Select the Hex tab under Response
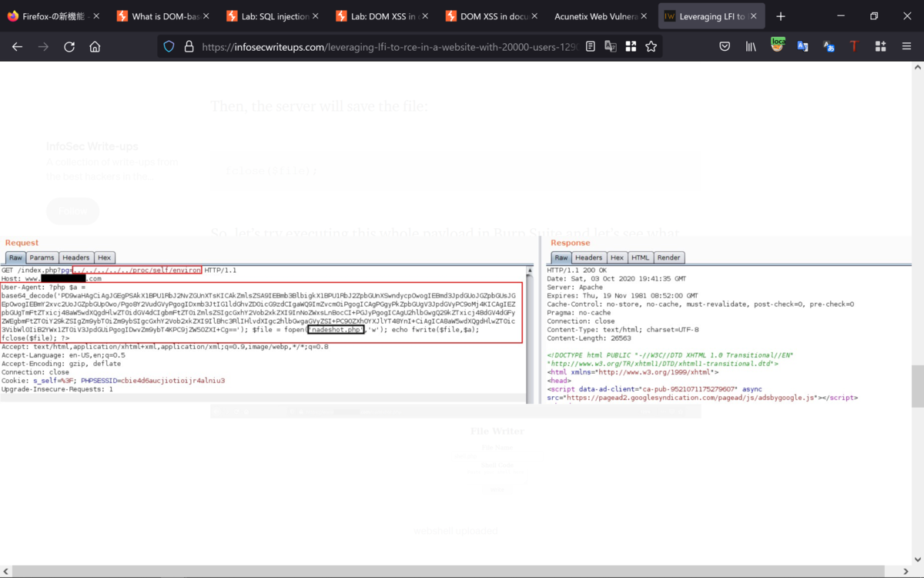The width and height of the screenshot is (924, 578). [617, 257]
